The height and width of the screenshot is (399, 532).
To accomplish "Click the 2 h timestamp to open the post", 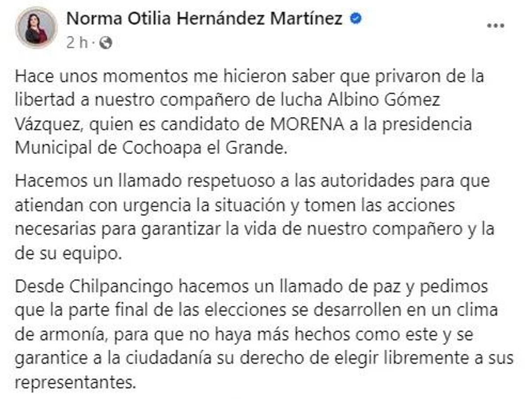I will 78,42.
